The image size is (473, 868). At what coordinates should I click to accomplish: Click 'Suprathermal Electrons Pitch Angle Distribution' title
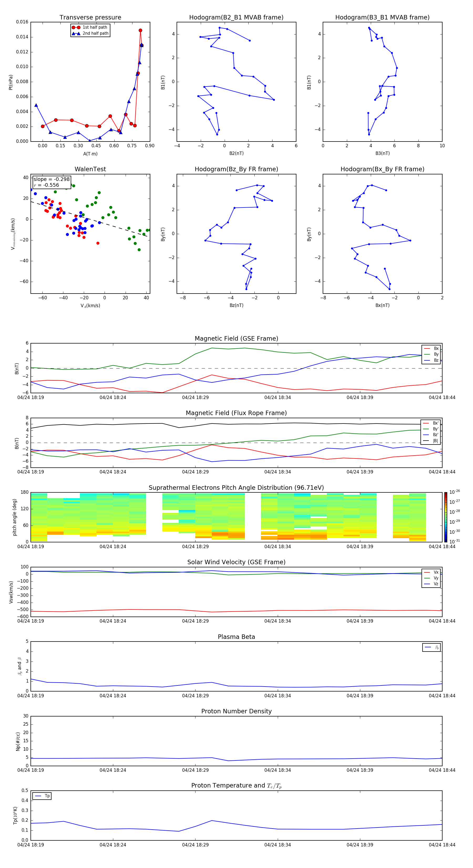pyautogui.click(x=236, y=488)
